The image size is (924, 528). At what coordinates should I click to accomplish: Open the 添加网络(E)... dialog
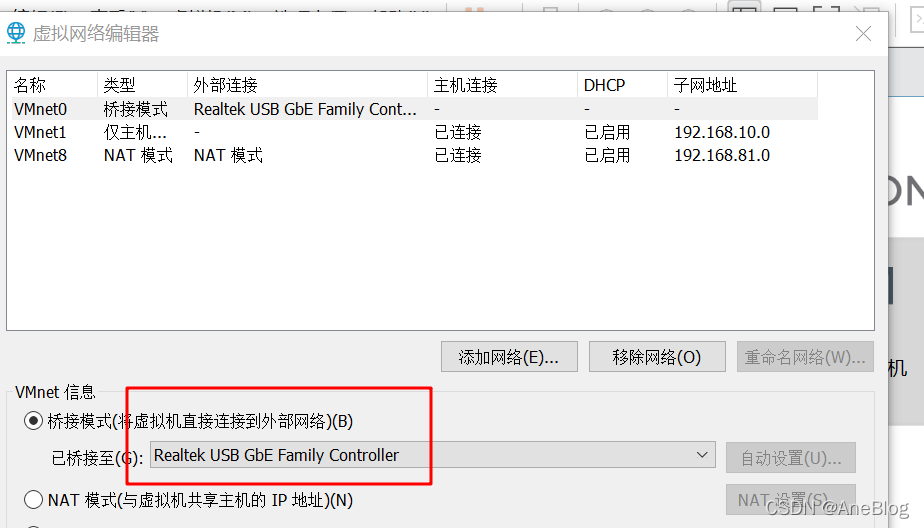click(509, 357)
